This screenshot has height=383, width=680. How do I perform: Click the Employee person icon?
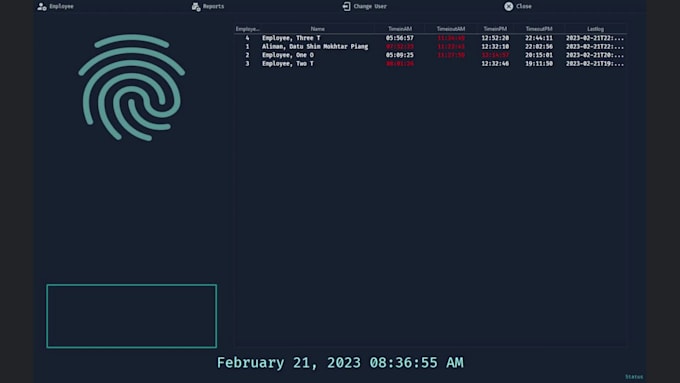click(x=42, y=7)
